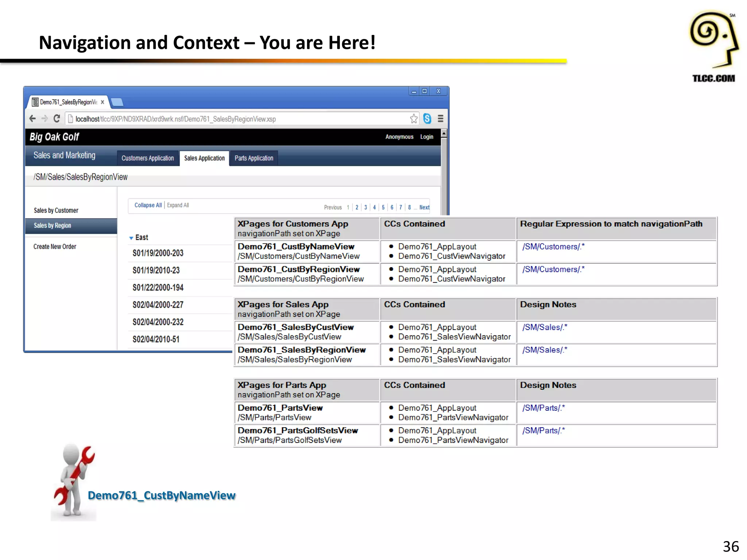Click the scrollbar up arrow
Viewport: 747px width, 560px height.
(x=444, y=133)
